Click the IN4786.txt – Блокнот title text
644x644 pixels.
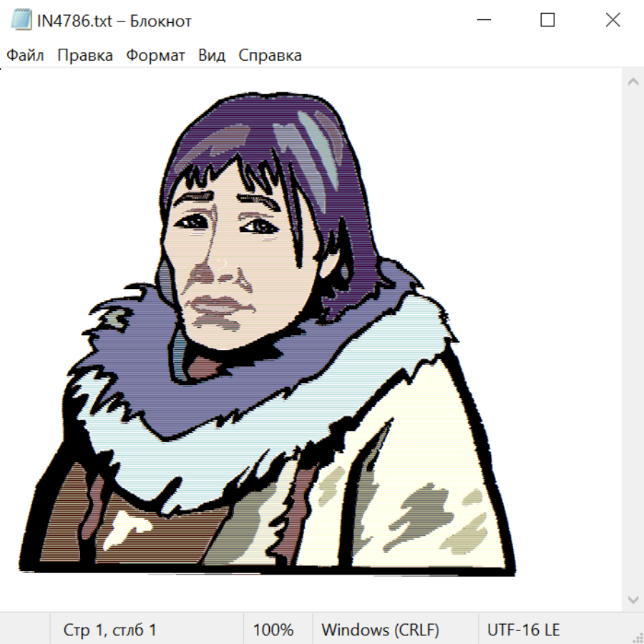point(114,21)
